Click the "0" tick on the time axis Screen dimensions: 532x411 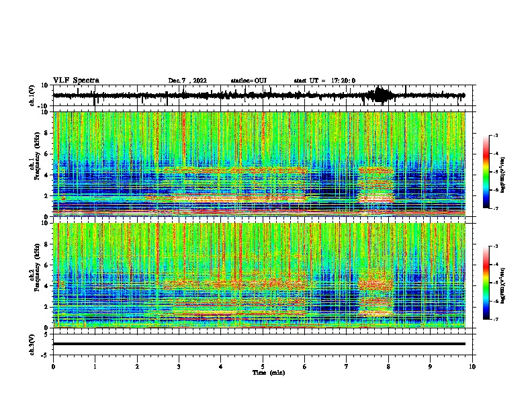coord(53,367)
